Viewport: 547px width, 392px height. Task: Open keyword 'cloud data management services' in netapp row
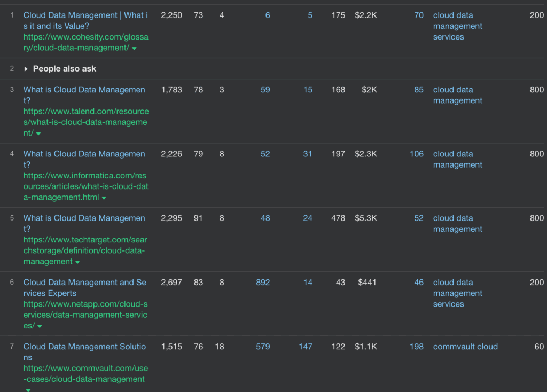[x=458, y=293]
